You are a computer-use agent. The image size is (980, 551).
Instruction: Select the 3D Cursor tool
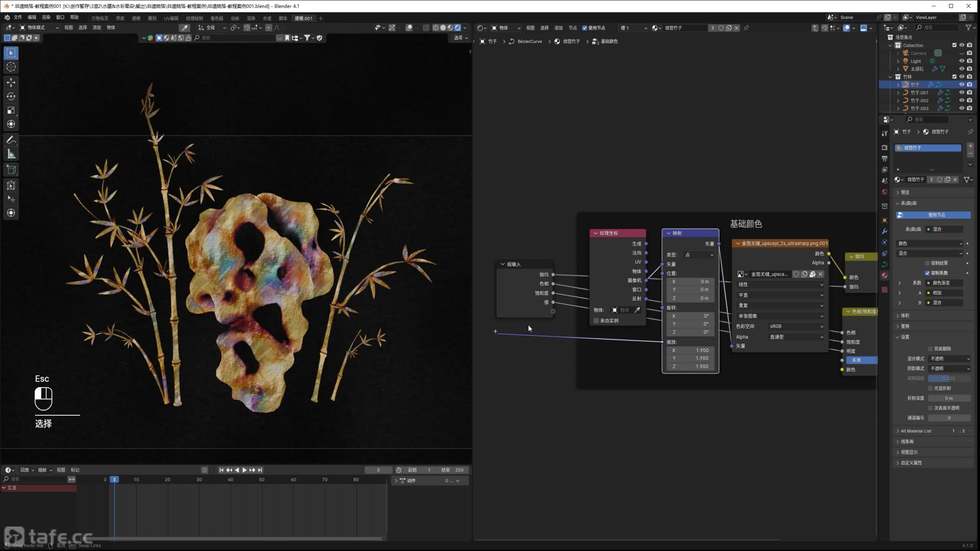11,67
